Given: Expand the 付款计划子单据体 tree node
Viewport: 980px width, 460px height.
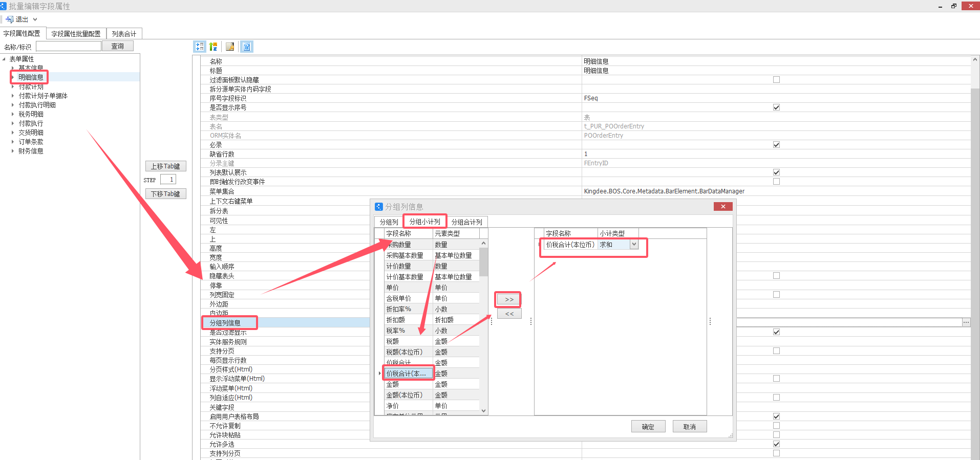Looking at the screenshot, I should click(x=13, y=96).
